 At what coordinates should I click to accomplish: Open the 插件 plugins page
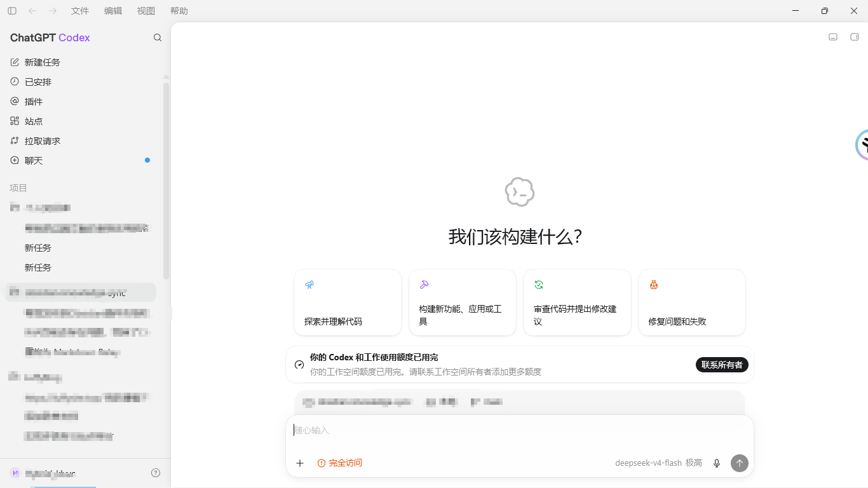(81, 102)
